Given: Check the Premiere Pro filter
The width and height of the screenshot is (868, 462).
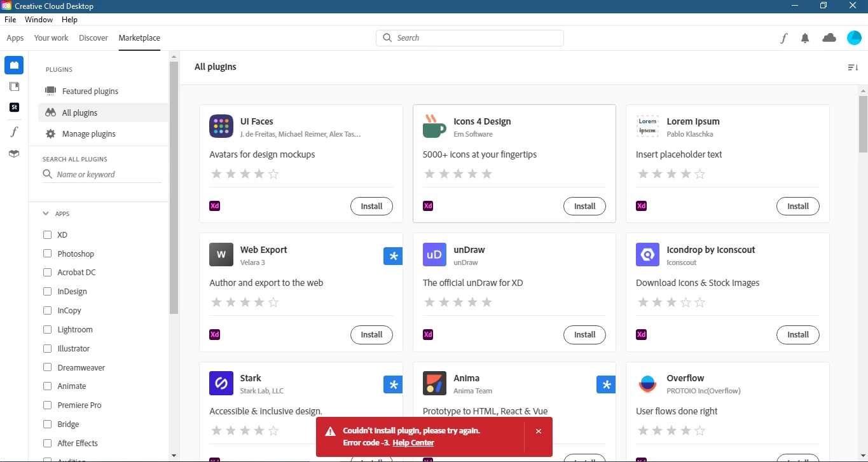Looking at the screenshot, I should click(x=47, y=405).
